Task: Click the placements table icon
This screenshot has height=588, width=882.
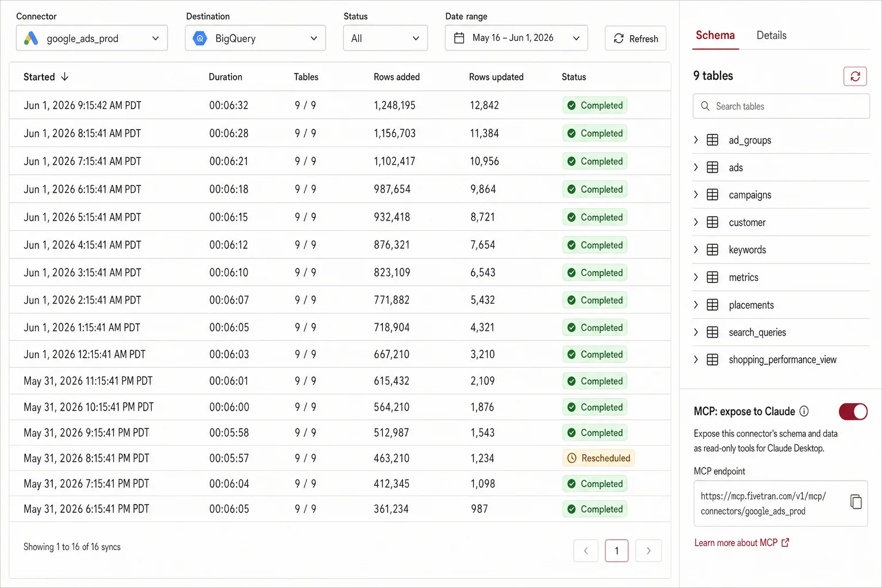Action: (x=713, y=305)
